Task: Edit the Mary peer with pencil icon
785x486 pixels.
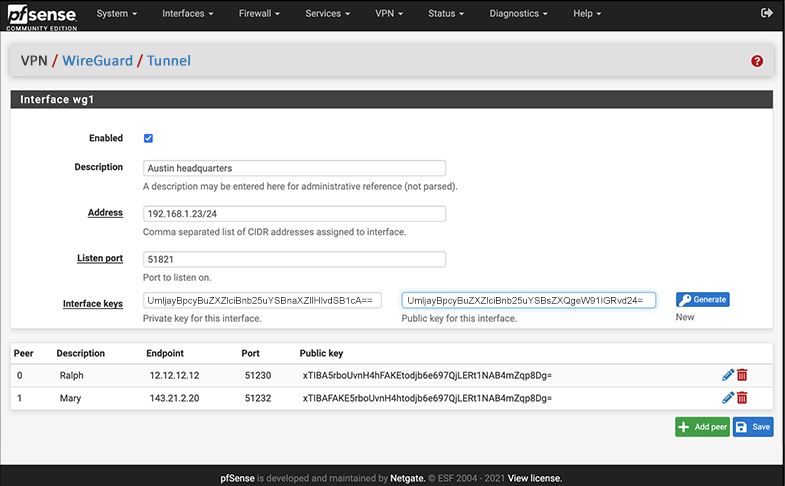Action: pyautogui.click(x=728, y=398)
